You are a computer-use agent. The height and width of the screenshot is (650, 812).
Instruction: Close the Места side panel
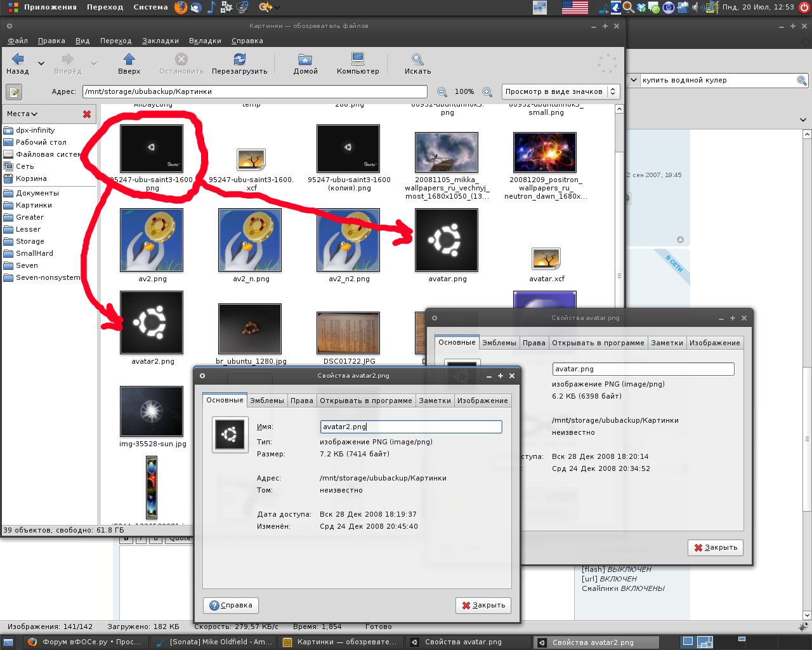(87, 114)
